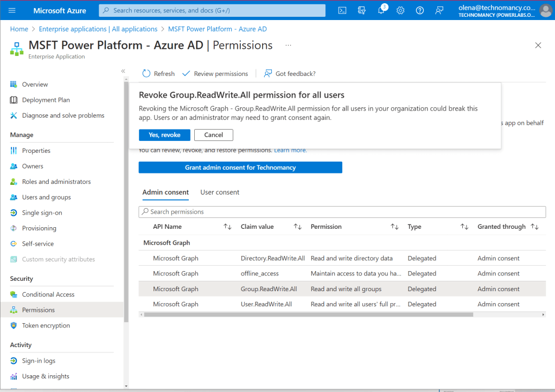
Task: Open the notifications bell icon
Action: click(x=381, y=10)
